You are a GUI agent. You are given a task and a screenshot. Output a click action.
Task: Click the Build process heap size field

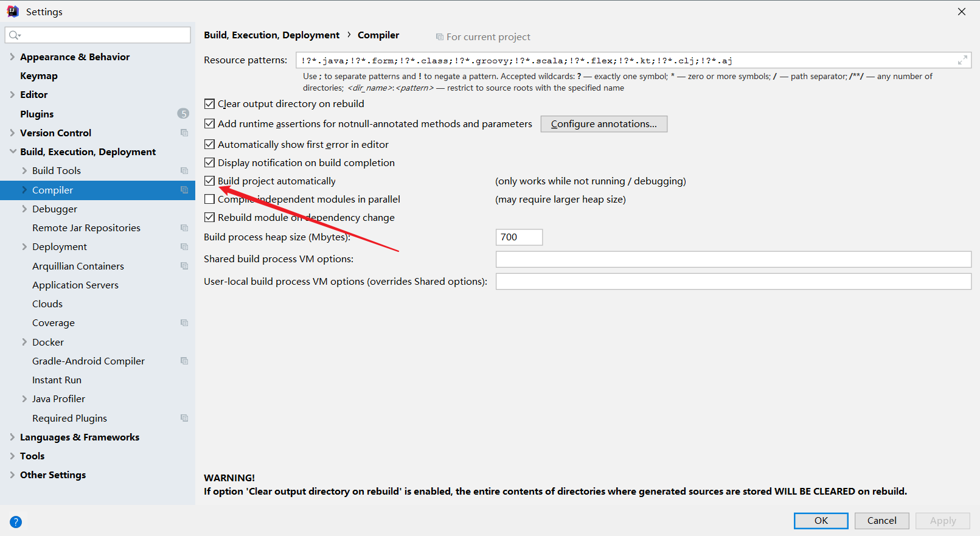click(519, 237)
